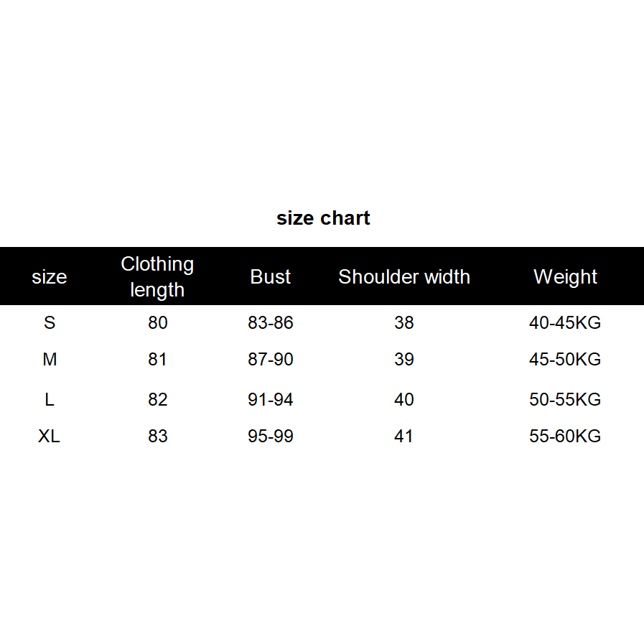
Task: Click shoulder width value 38
Action: point(404,323)
